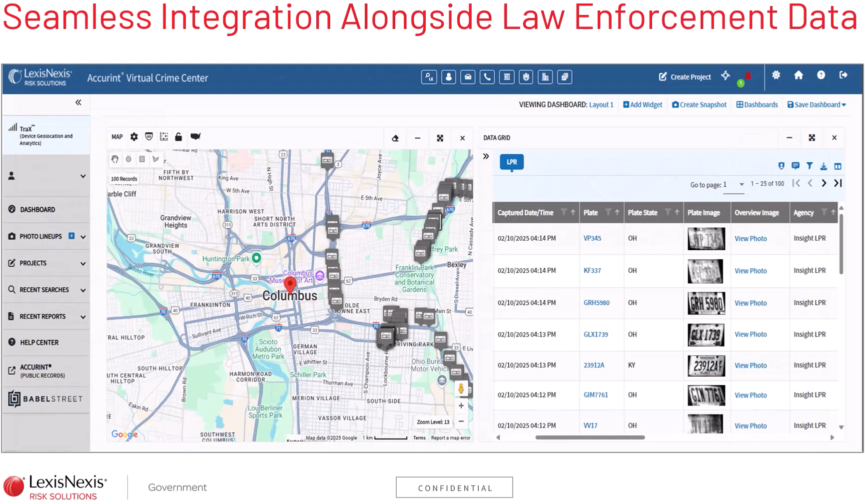Click the red notification bell
The height and width of the screenshot is (504, 865).
[x=748, y=76]
